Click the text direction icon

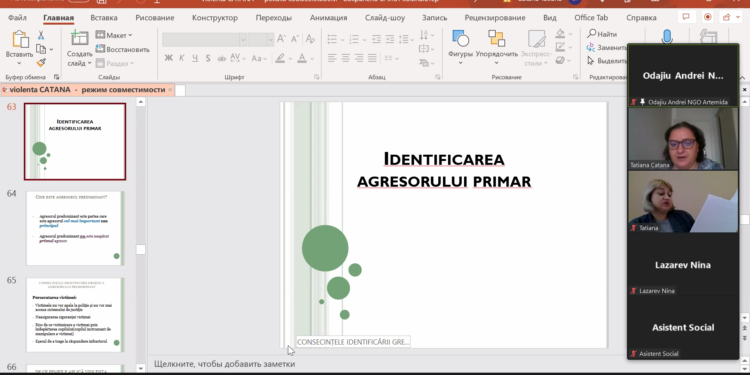[x=424, y=35]
